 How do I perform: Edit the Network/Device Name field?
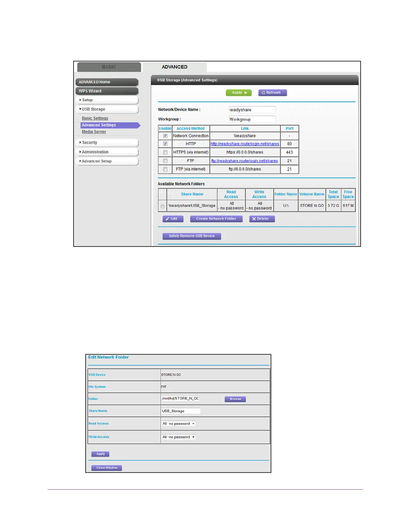pos(252,110)
